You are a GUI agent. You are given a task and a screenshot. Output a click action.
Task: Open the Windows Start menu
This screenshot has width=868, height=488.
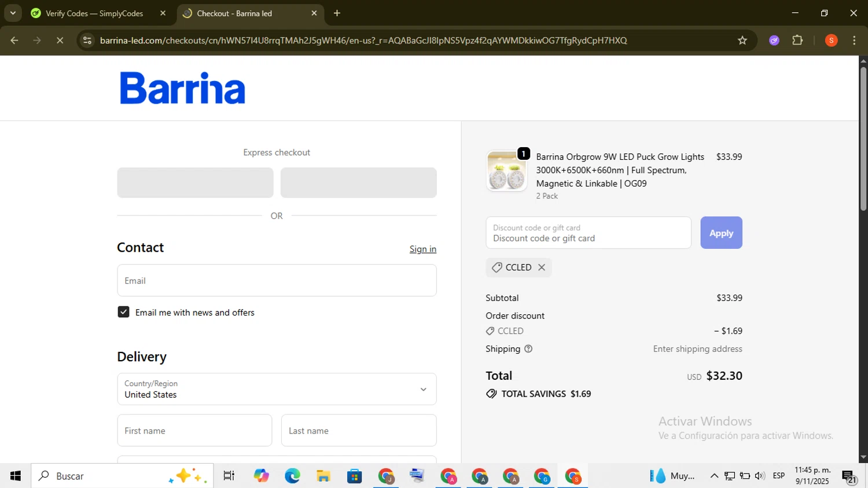[16, 476]
